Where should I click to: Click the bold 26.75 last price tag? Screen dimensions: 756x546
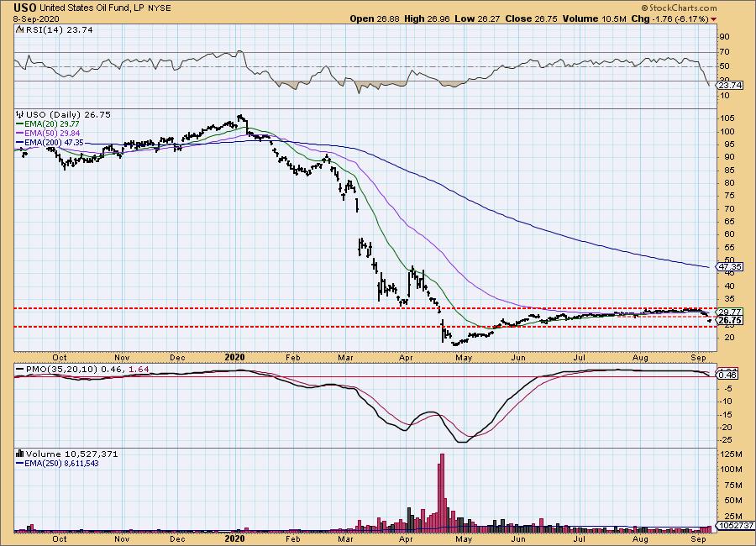(731, 320)
